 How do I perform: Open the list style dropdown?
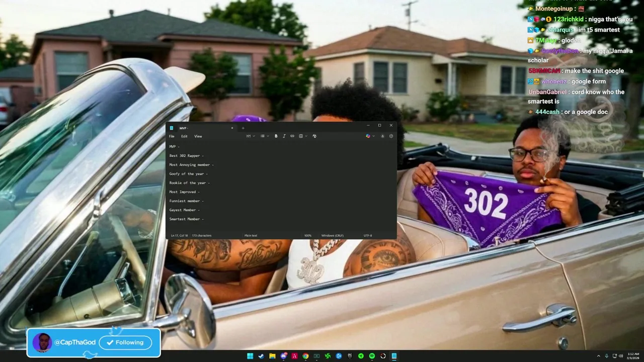click(265, 136)
